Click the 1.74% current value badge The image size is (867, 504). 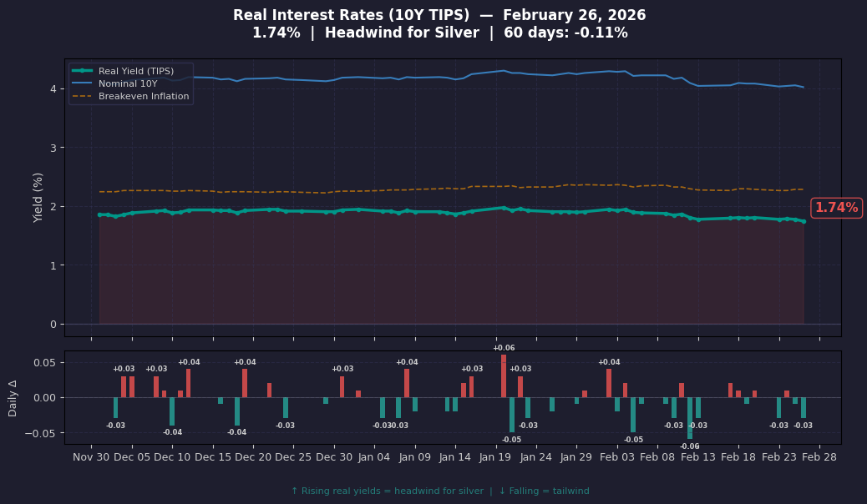tap(837, 208)
